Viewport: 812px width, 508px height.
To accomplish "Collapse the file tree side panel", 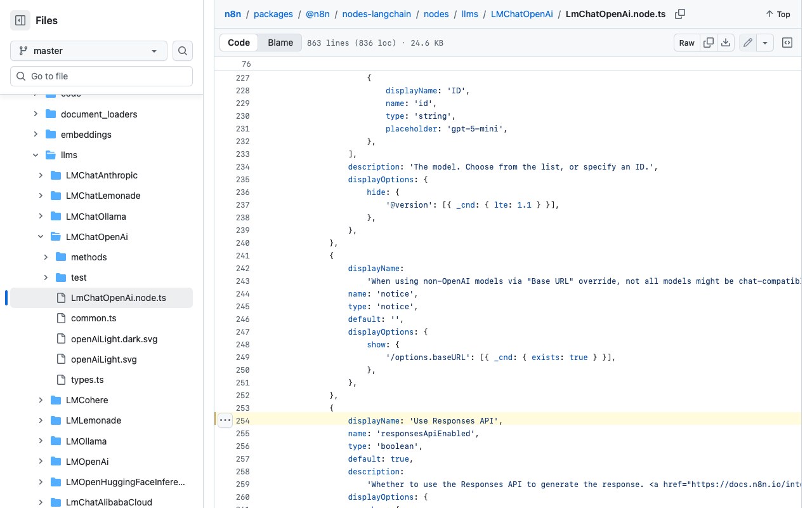I will 20,20.
